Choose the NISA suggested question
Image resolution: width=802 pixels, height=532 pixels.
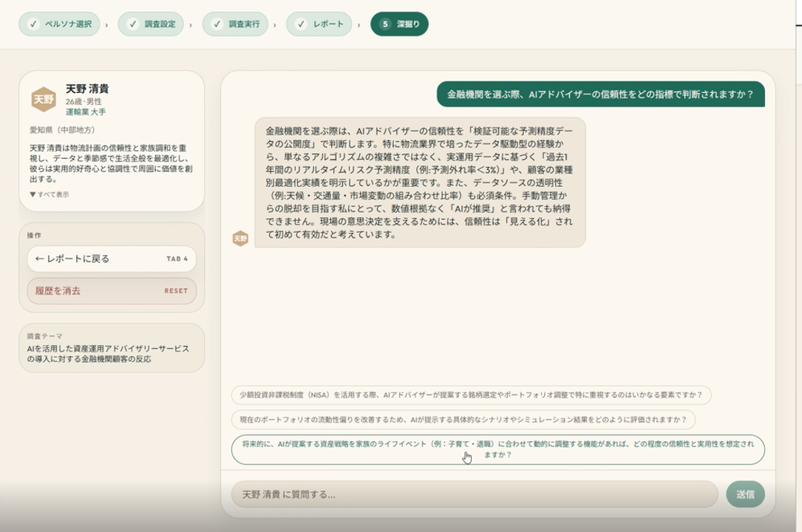[x=471, y=395]
